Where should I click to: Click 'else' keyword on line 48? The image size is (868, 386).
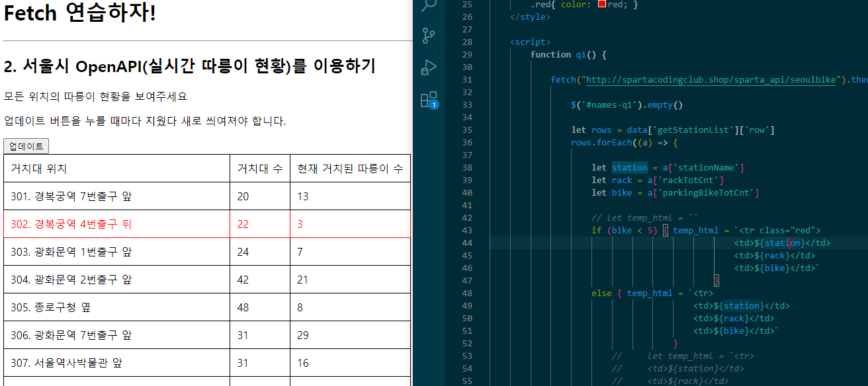pos(601,293)
